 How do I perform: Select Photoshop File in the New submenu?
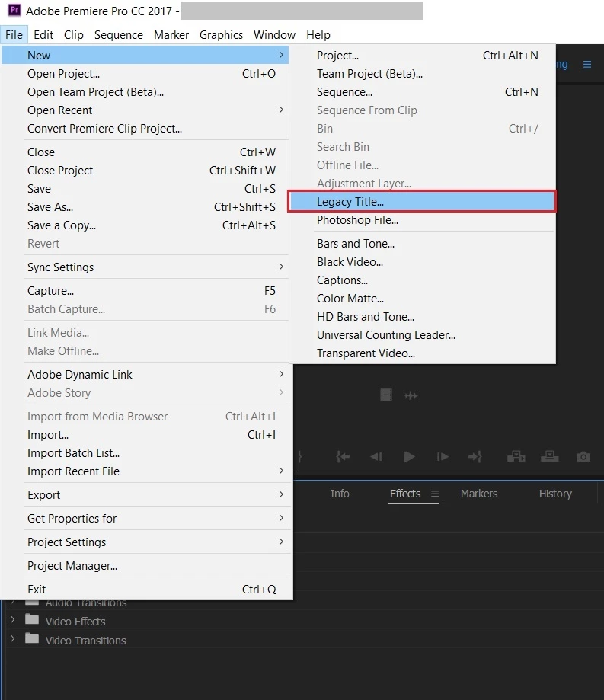[x=422, y=220]
